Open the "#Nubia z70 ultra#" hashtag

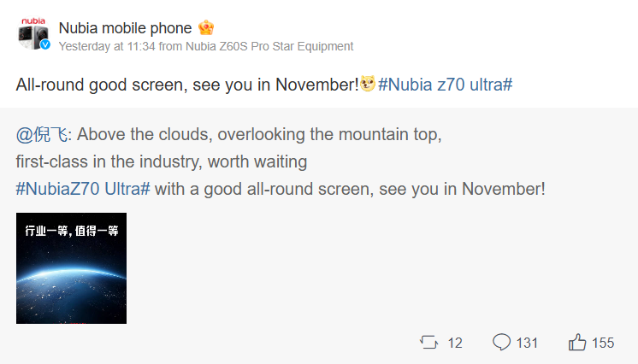click(x=445, y=85)
